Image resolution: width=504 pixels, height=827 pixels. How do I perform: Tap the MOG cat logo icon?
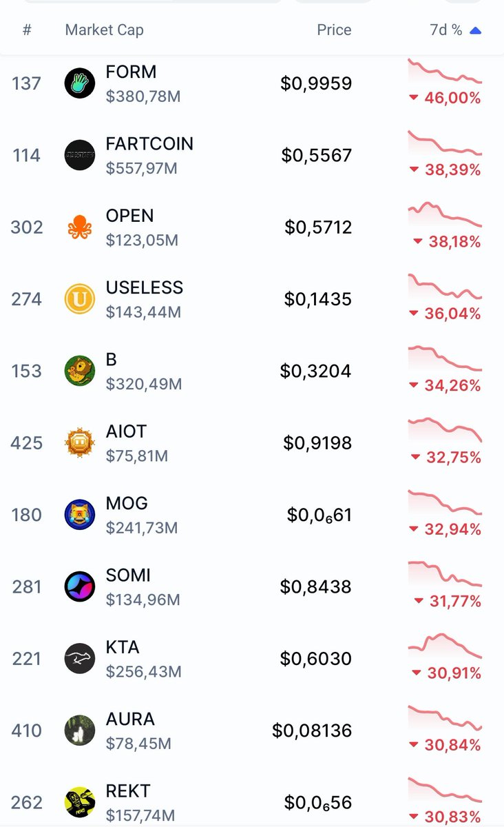click(79, 515)
